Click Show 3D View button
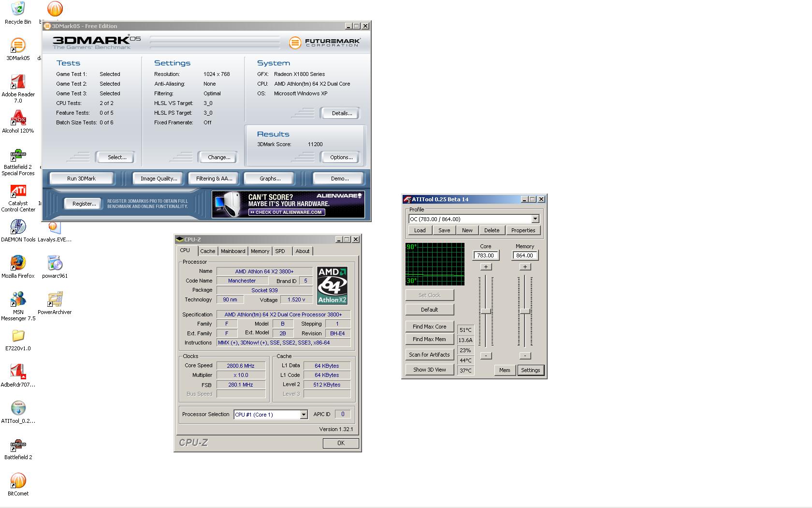Image resolution: width=812 pixels, height=508 pixels. (x=429, y=370)
